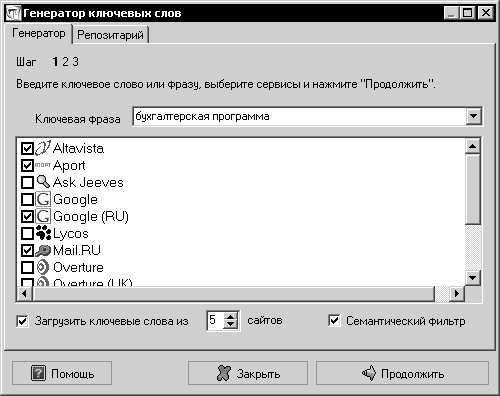Select the 'Генератор' tab
The height and width of the screenshot is (396, 500).
point(39,33)
